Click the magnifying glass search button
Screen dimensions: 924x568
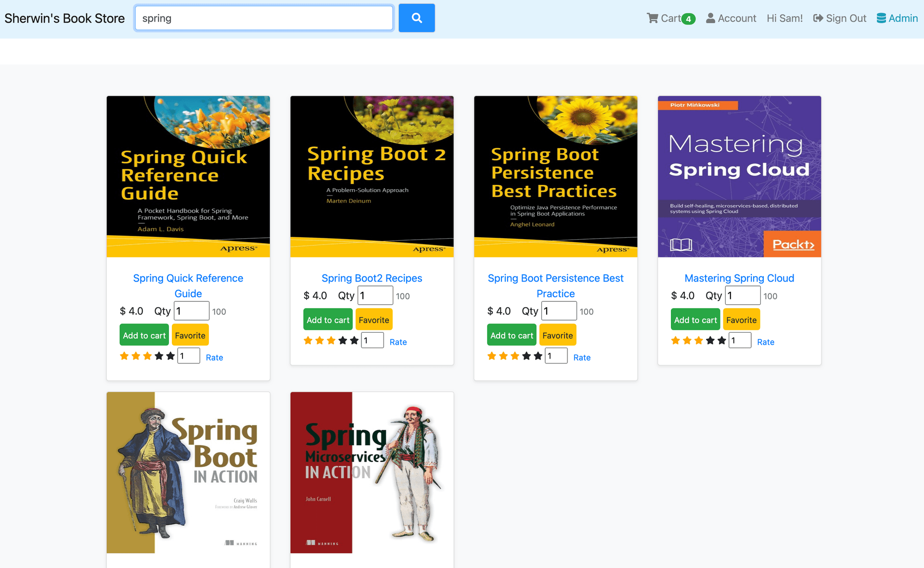[x=416, y=18]
